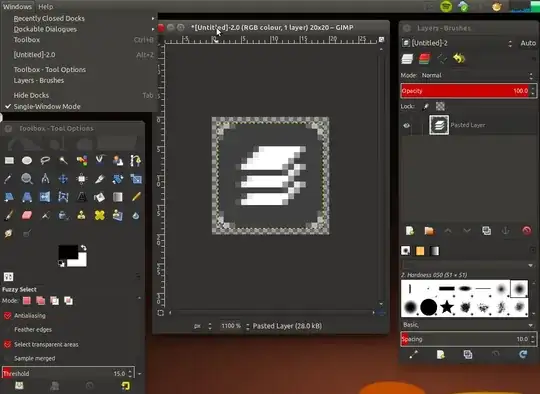The height and width of the screenshot is (394, 540).
Task: Select the Eraser tool
Action: tap(27, 215)
